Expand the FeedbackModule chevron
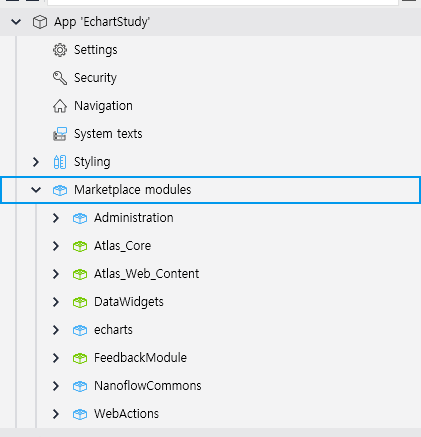This screenshot has height=437, width=421. 56,358
